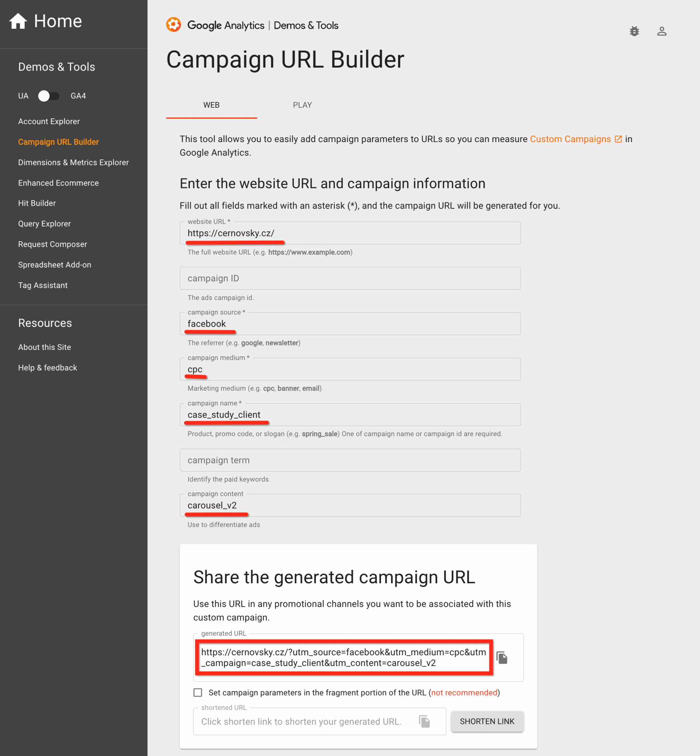This screenshot has width=700, height=756.
Task: Focus the campaign term field
Action: (x=350, y=460)
